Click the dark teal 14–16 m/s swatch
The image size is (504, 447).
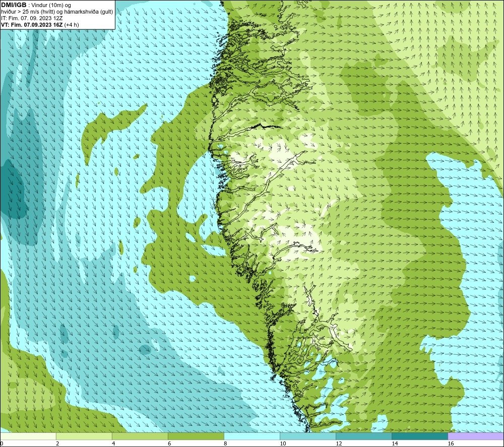coord(419,436)
